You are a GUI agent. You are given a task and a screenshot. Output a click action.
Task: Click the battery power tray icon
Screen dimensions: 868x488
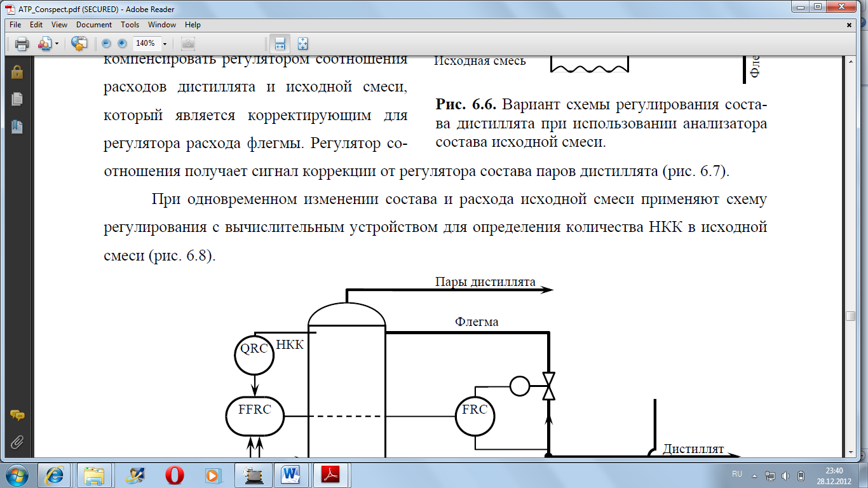coord(801,475)
